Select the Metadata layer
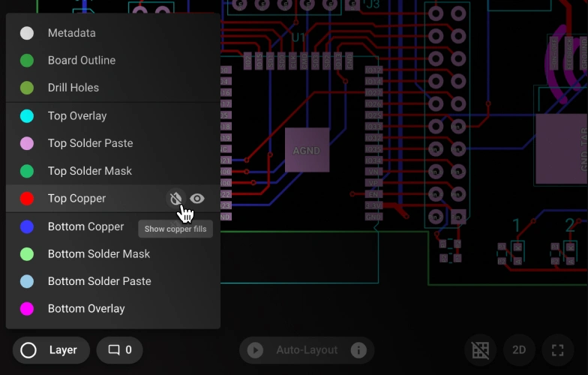 click(71, 33)
